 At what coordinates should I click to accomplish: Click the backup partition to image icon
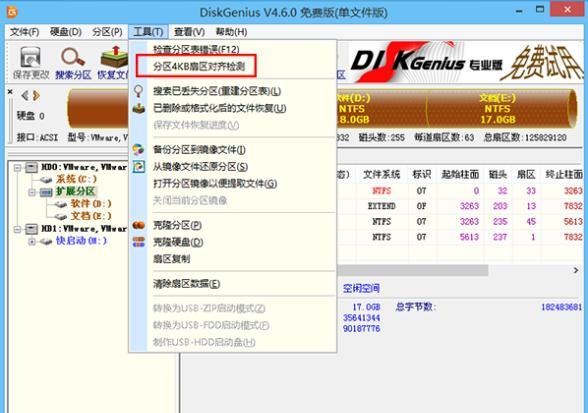(138, 149)
